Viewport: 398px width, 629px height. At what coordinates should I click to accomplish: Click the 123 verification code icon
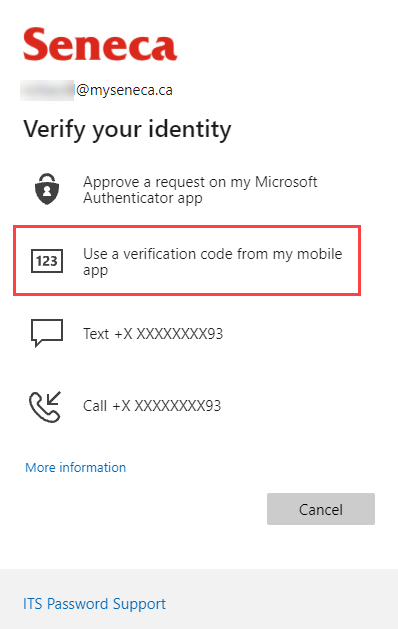(x=47, y=261)
